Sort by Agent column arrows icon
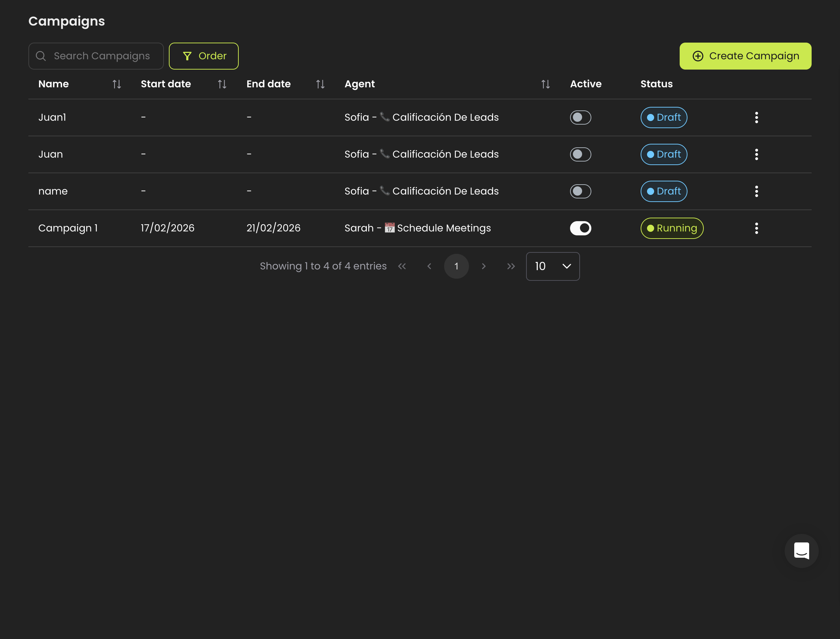840x639 pixels. coord(546,84)
